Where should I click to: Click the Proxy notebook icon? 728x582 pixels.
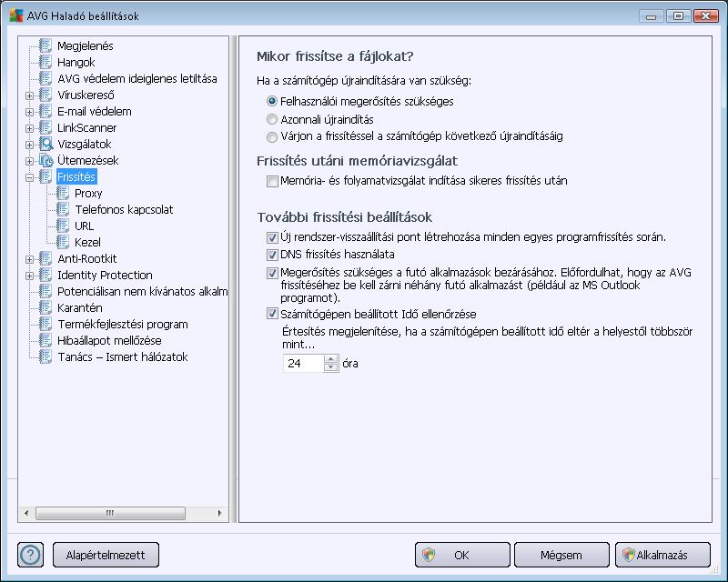tap(63, 193)
